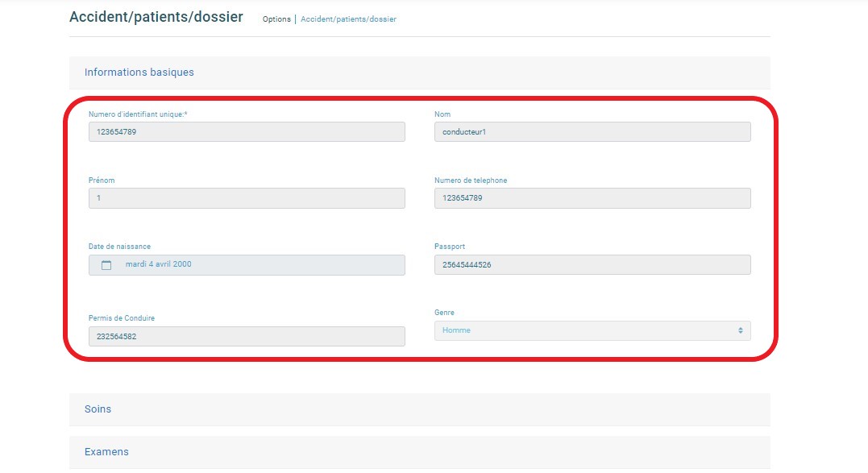
Task: Click the Numero de telephone label
Action: pos(471,180)
